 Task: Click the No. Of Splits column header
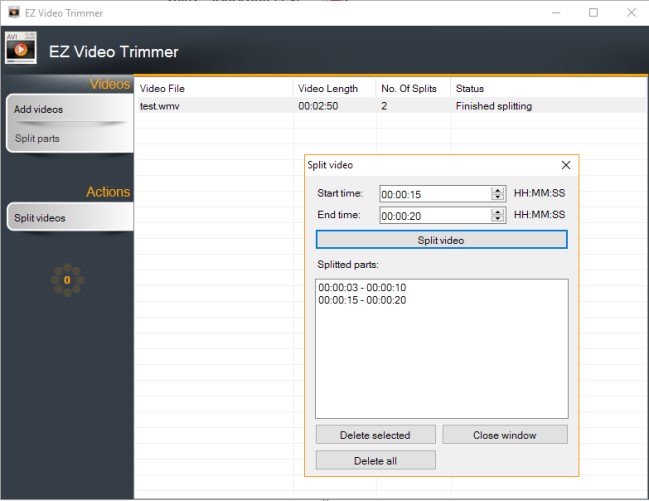413,88
